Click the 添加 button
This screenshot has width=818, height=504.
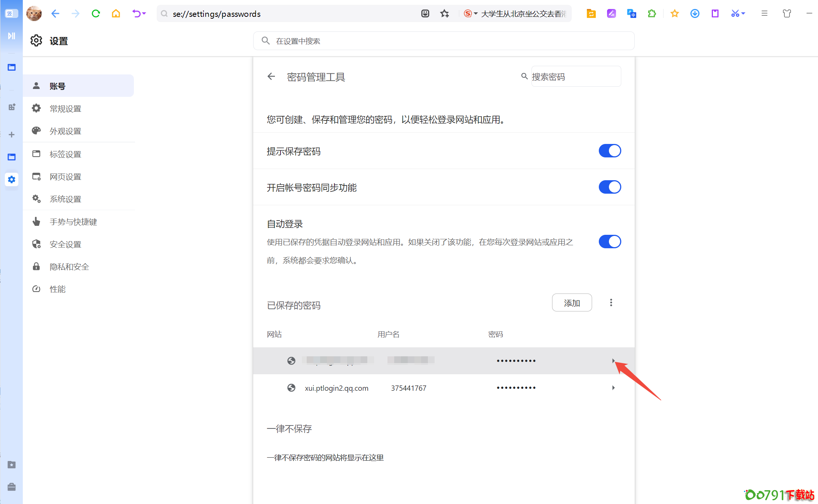click(572, 303)
